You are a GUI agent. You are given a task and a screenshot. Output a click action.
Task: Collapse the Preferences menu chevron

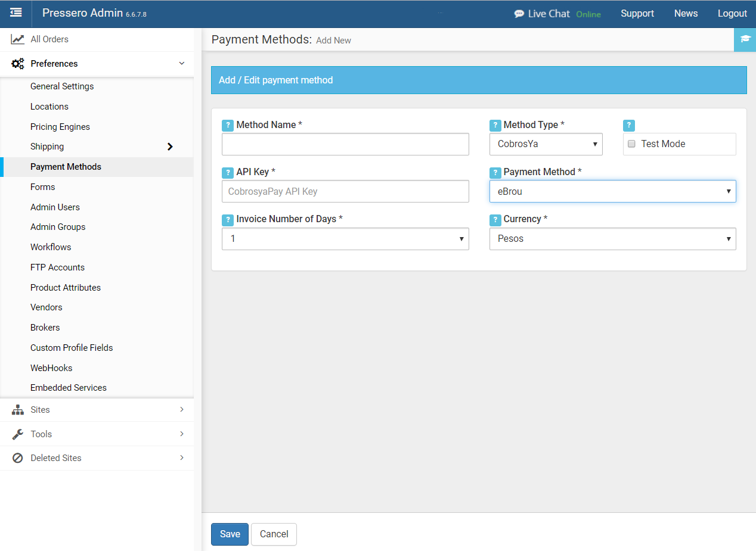point(182,64)
